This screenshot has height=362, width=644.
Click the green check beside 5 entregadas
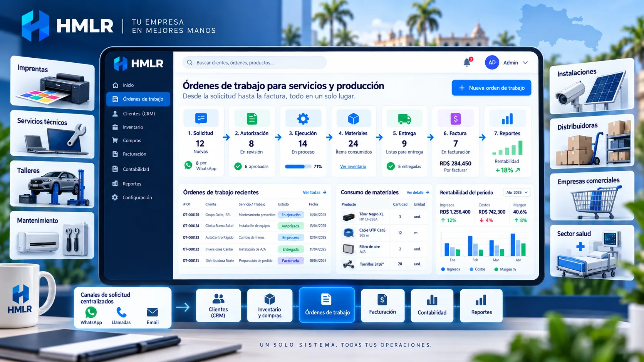391,166
